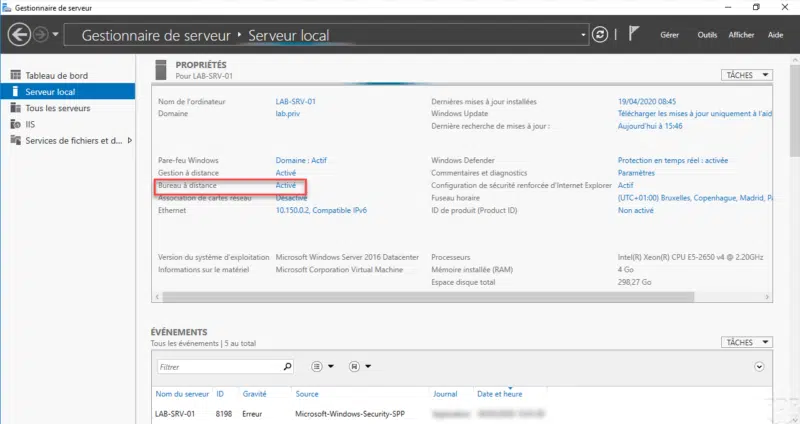This screenshot has width=800, height=424.
Task: Click the back navigation arrow
Action: [19, 35]
